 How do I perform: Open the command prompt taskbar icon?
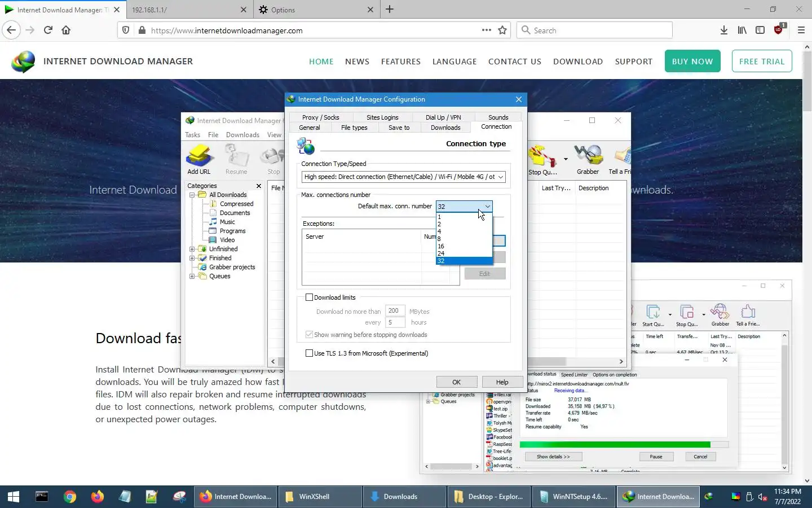42,497
